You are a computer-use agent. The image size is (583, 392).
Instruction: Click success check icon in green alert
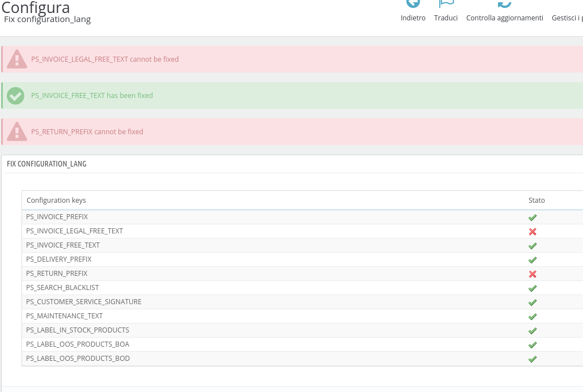(x=16, y=96)
